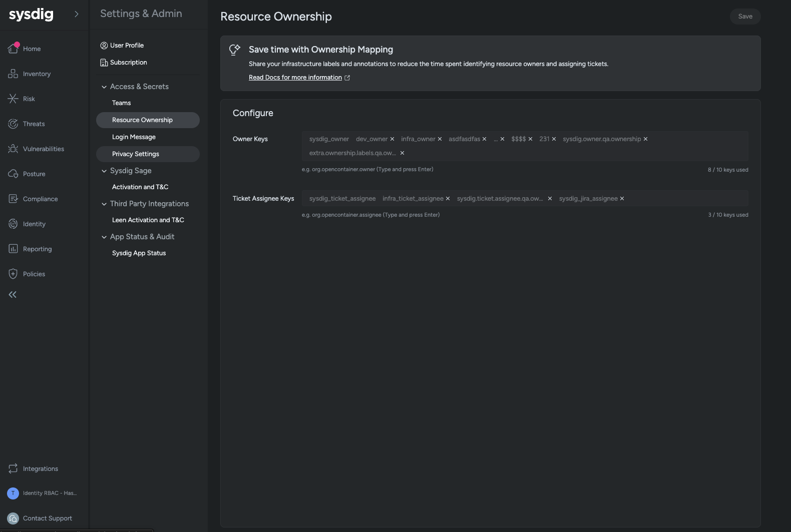Open the Home navigation icon

click(13, 49)
